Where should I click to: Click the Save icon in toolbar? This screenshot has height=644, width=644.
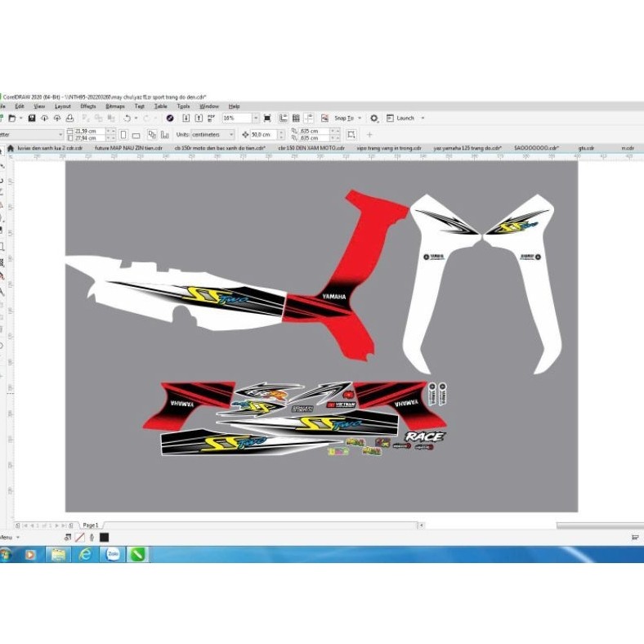click(x=32, y=119)
